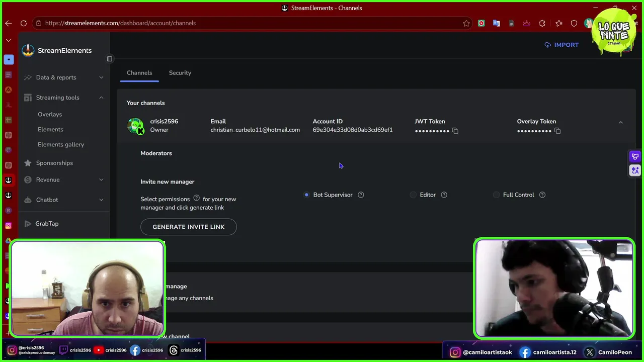Open the pink cloud extension icon
The width and height of the screenshot is (644, 362).
point(526,23)
